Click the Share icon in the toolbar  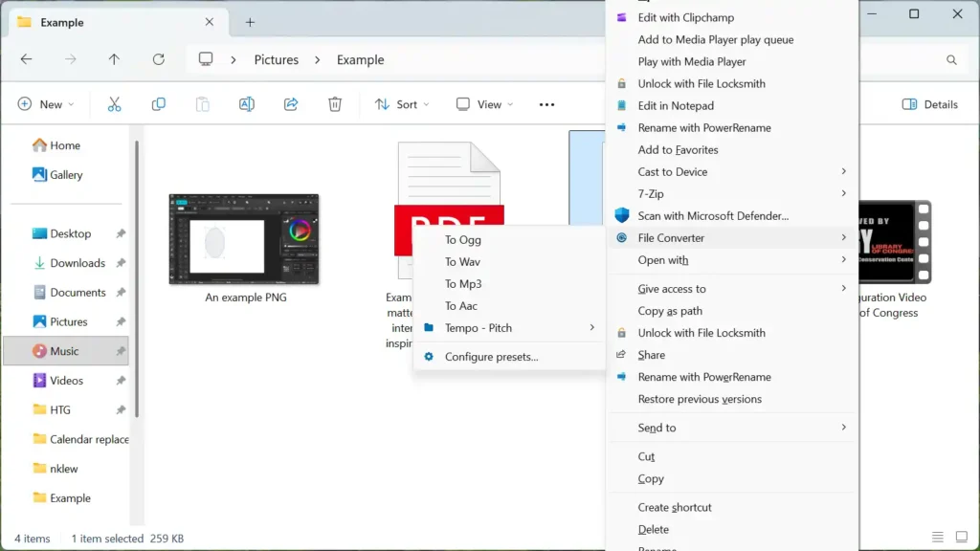[x=290, y=104]
